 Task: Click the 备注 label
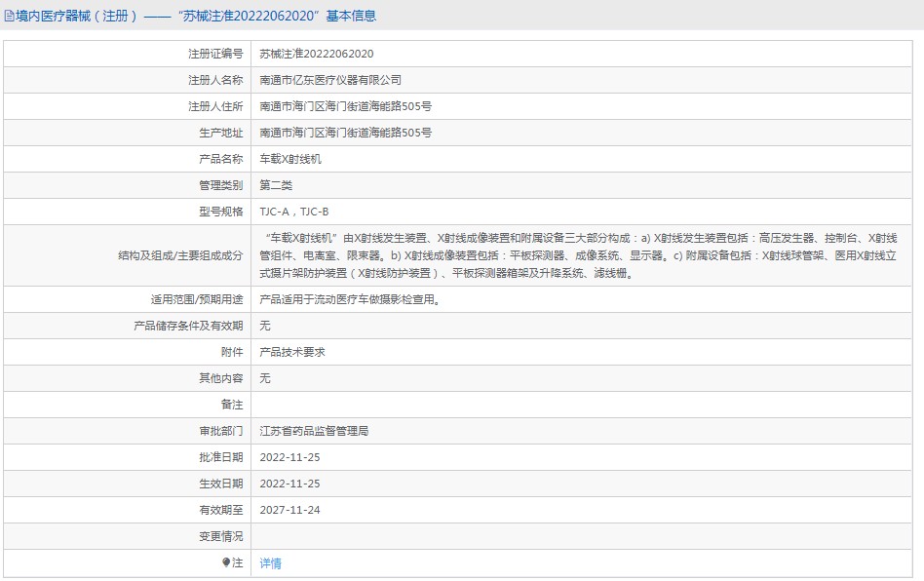(x=232, y=405)
